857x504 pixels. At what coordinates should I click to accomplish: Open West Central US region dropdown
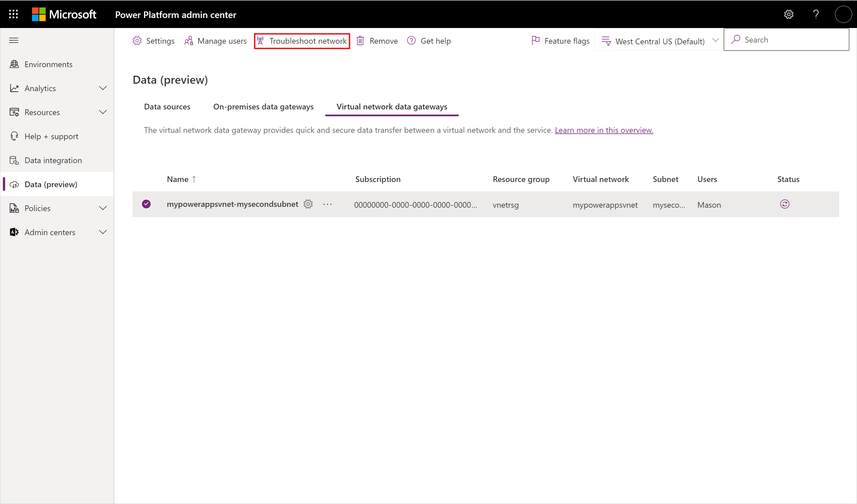coord(659,41)
